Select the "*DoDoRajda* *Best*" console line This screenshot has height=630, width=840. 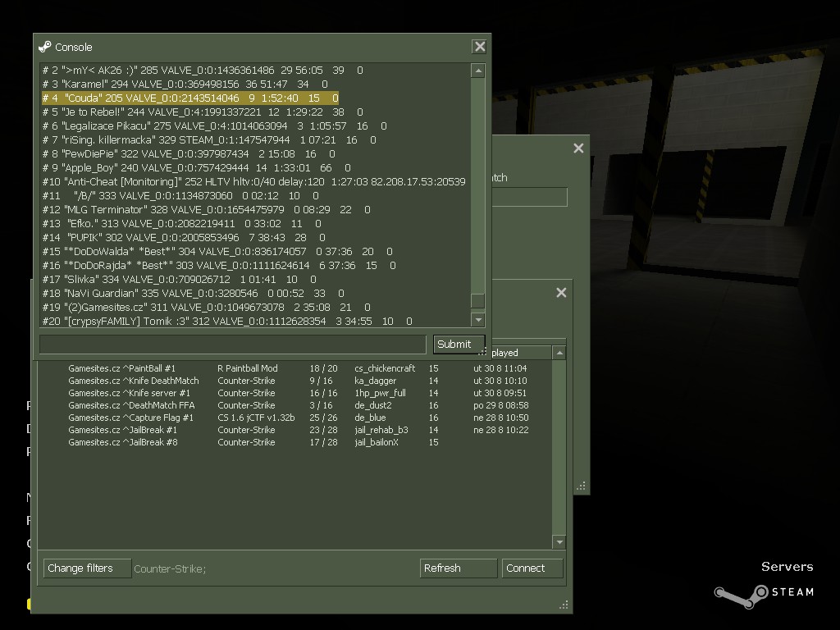[219, 265]
